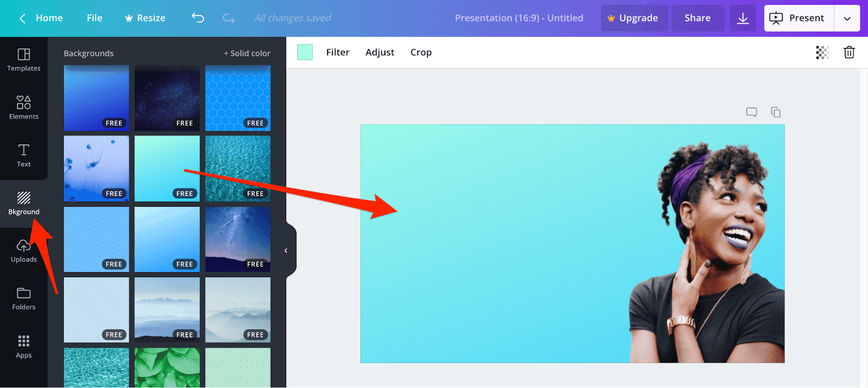Add comment using speech bubble icon

click(x=751, y=112)
